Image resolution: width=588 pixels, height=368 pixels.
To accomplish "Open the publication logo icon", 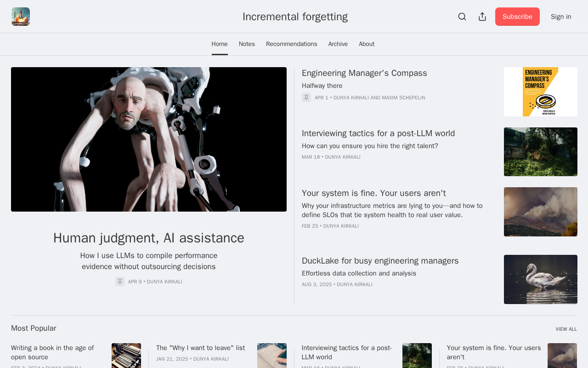I will pyautogui.click(x=21, y=17).
